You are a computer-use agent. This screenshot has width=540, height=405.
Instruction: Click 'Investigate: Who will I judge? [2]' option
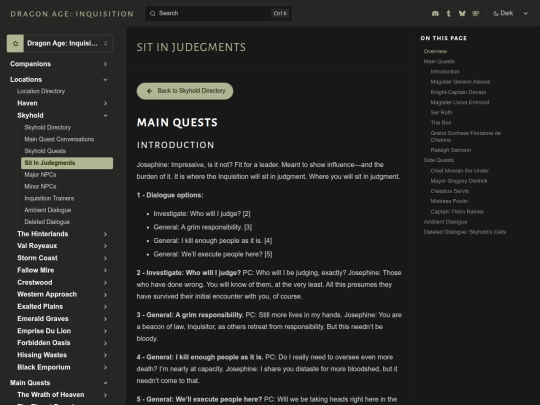[x=202, y=214]
